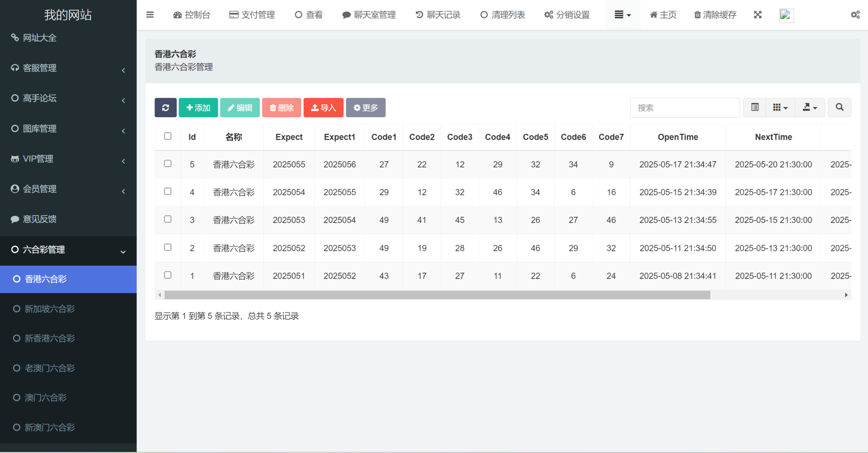Click the gear settings icon at top right

click(x=855, y=15)
